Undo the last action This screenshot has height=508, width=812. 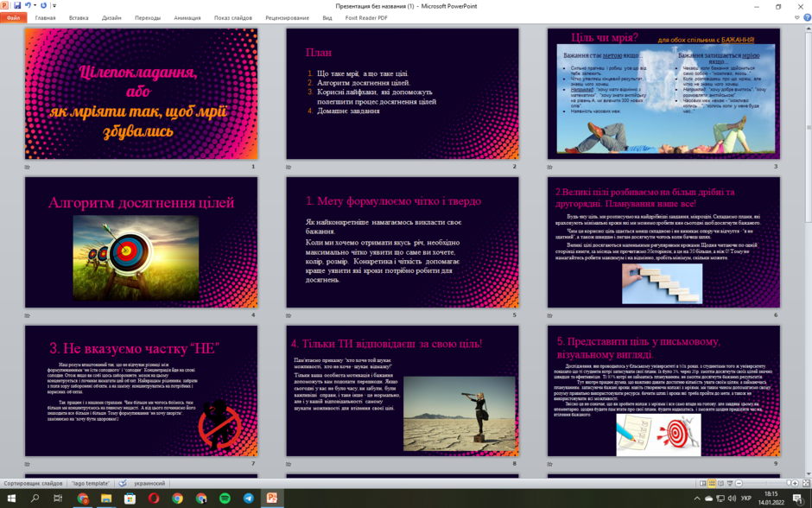tap(28, 5)
